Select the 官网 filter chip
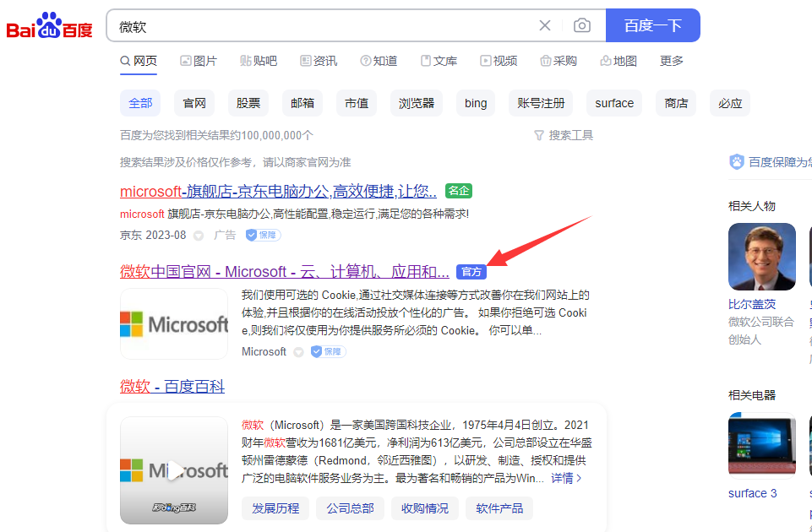The image size is (812, 532). [x=194, y=103]
